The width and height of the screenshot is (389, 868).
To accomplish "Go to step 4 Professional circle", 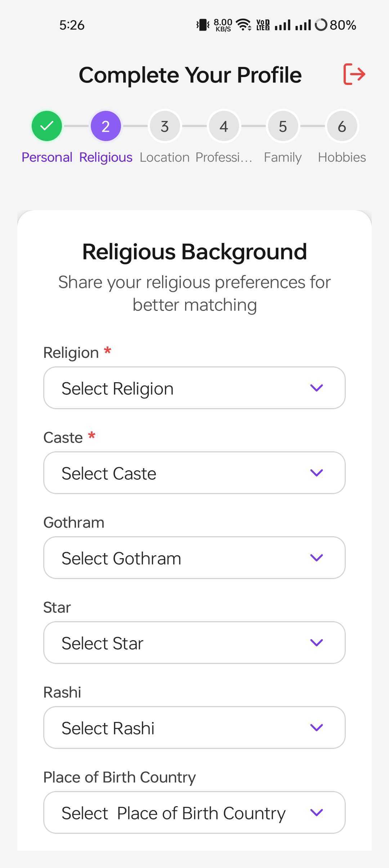I will [x=224, y=126].
